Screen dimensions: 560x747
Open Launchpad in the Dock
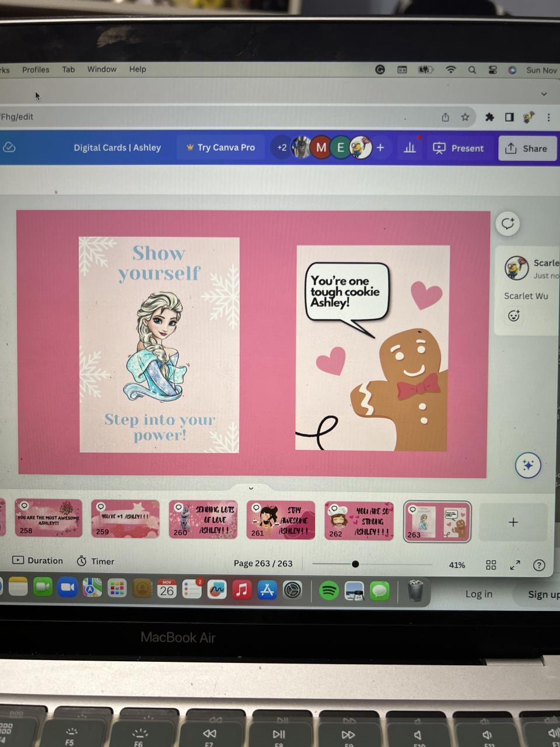pos(117,589)
